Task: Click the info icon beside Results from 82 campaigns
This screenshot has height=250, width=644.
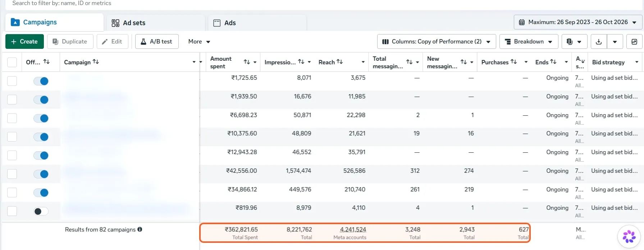Action: click(x=140, y=229)
